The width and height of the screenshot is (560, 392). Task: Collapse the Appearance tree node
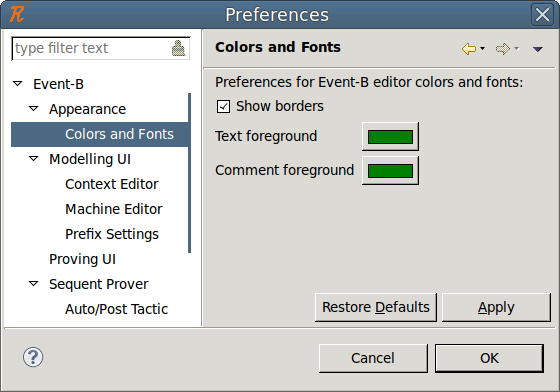[34, 109]
